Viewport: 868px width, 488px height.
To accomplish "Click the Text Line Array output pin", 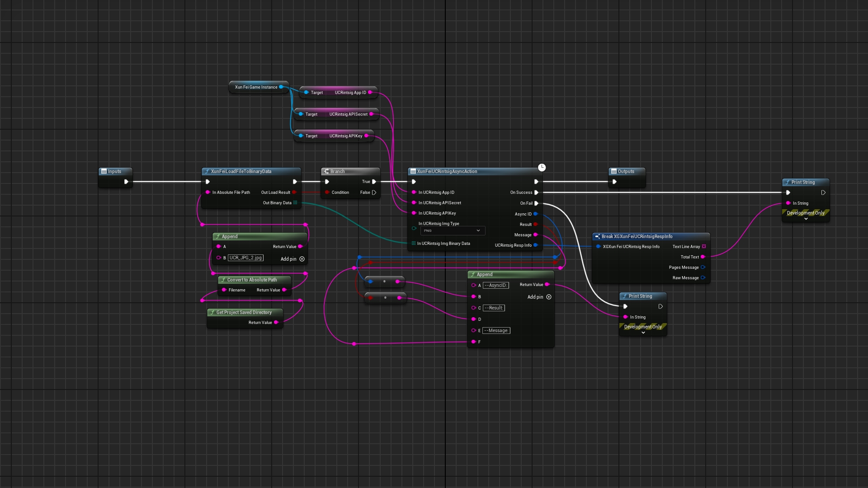I will point(703,246).
